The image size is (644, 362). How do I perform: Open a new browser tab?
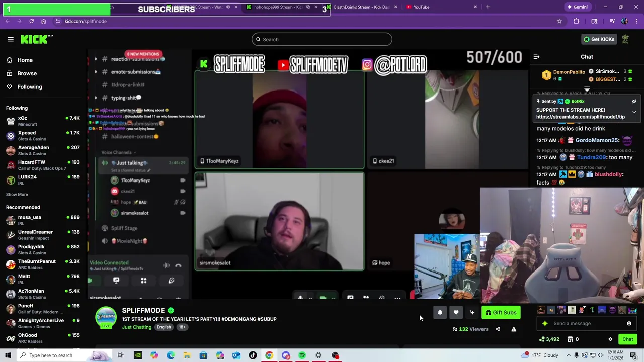pyautogui.click(x=487, y=7)
